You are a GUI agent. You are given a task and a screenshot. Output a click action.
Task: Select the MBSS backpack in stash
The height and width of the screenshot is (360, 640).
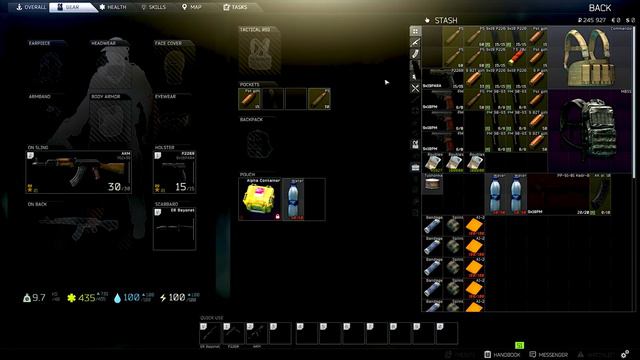[x=591, y=131]
